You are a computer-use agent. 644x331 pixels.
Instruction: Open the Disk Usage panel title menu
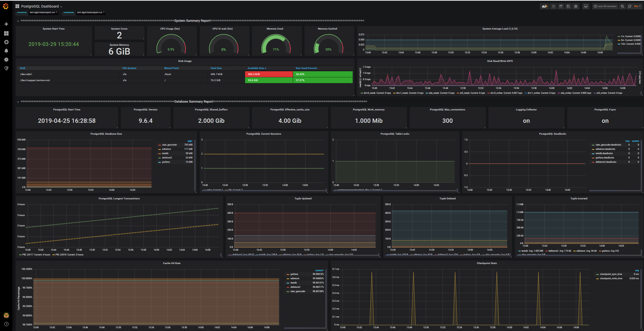(x=185, y=61)
